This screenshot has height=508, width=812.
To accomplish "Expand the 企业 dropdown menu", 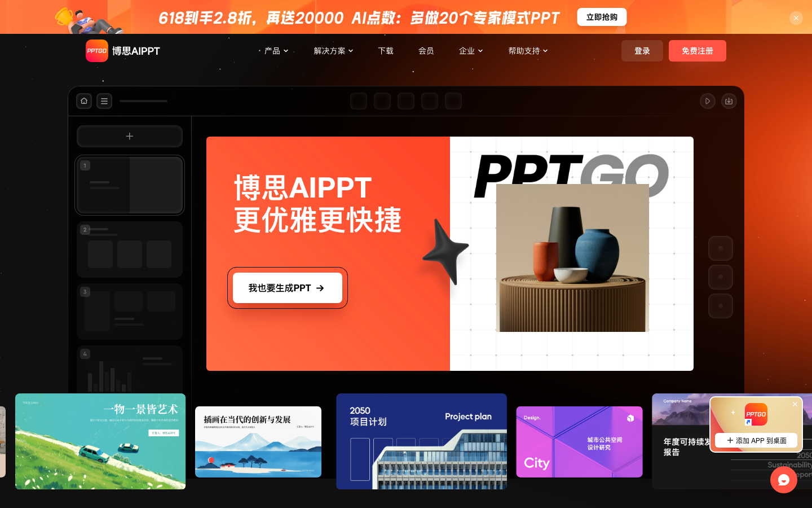I will [471, 51].
